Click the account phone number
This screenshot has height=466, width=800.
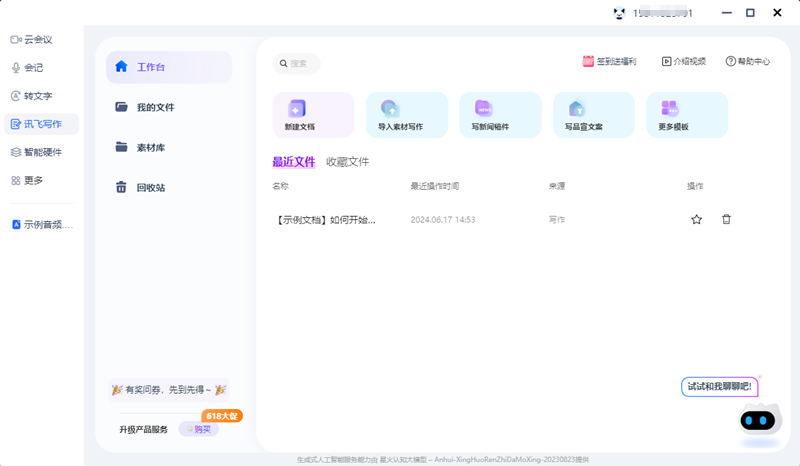coord(663,13)
